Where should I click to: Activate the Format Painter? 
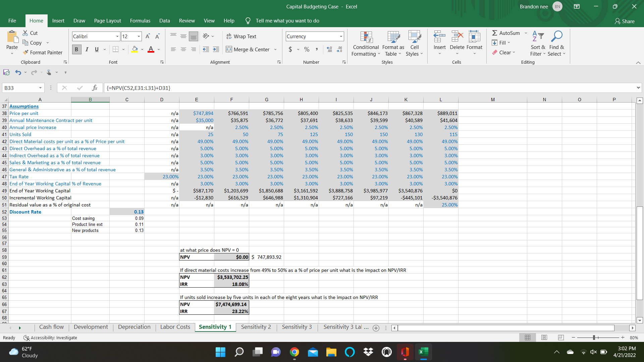click(43, 52)
